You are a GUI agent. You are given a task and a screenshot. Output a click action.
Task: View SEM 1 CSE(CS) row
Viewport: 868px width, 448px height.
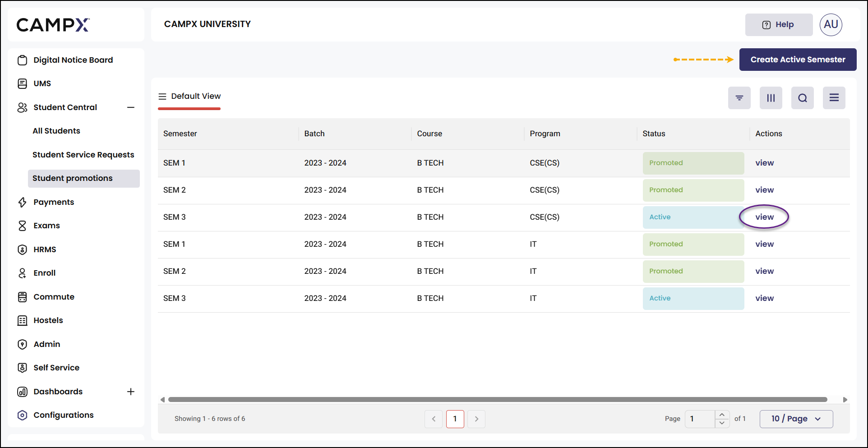click(x=764, y=163)
